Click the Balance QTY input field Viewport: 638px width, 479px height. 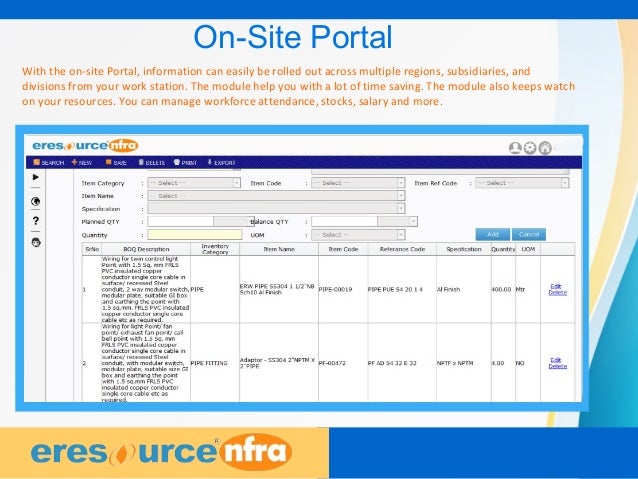click(x=344, y=221)
